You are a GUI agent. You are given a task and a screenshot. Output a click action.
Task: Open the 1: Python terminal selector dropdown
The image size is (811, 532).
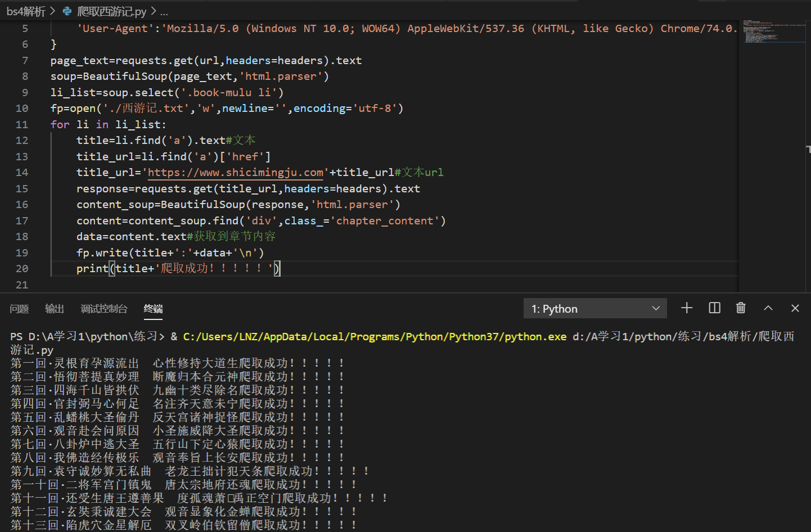(595, 308)
